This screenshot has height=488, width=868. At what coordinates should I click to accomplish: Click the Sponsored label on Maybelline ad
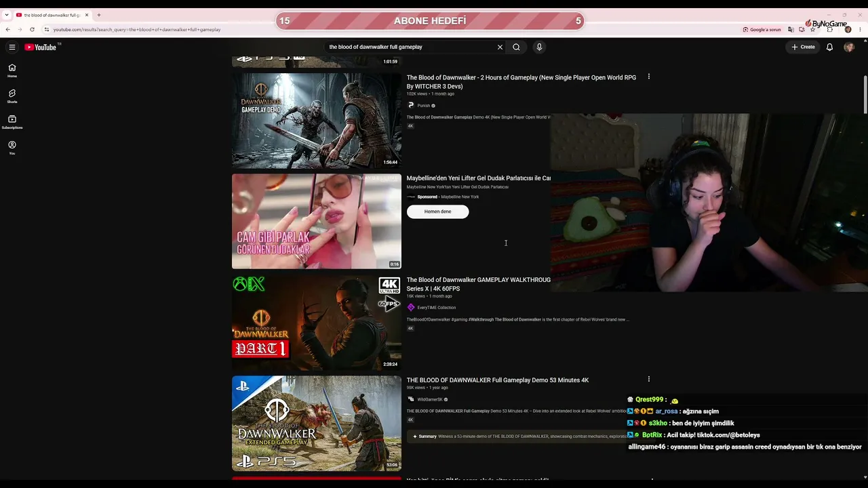(427, 197)
